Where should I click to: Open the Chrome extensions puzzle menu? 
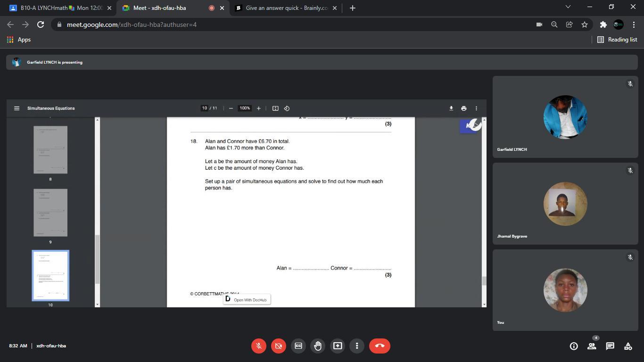(603, 25)
